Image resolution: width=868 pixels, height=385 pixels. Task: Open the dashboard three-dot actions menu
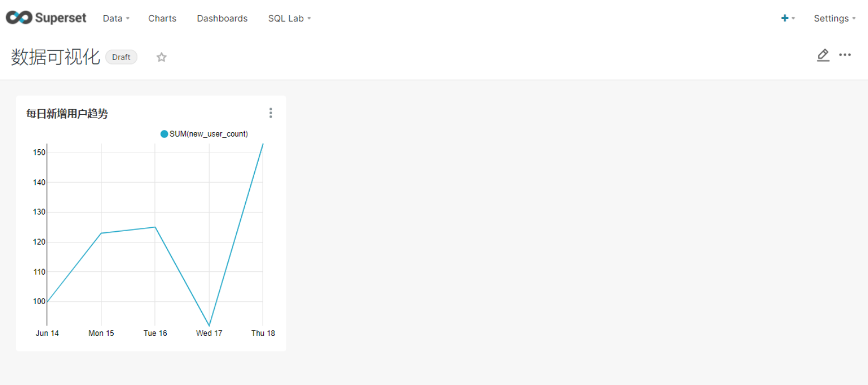click(845, 55)
